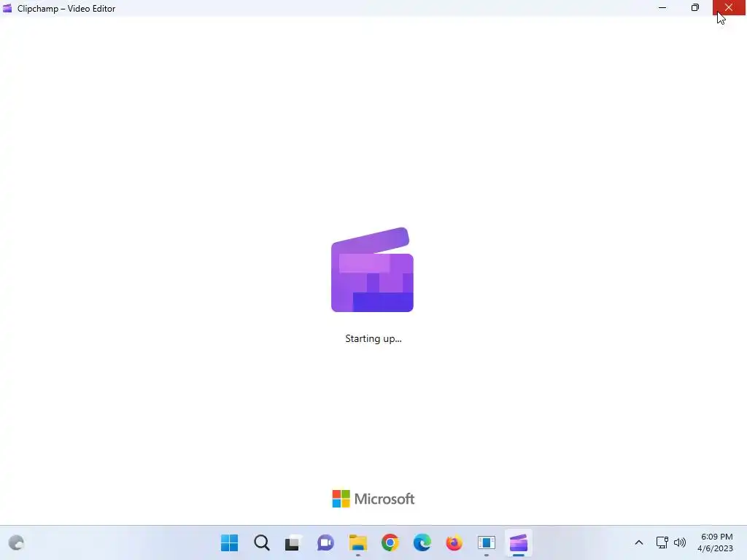Image resolution: width=747 pixels, height=560 pixels.
Task: Open the weather widget on taskbar
Action: [x=16, y=542]
